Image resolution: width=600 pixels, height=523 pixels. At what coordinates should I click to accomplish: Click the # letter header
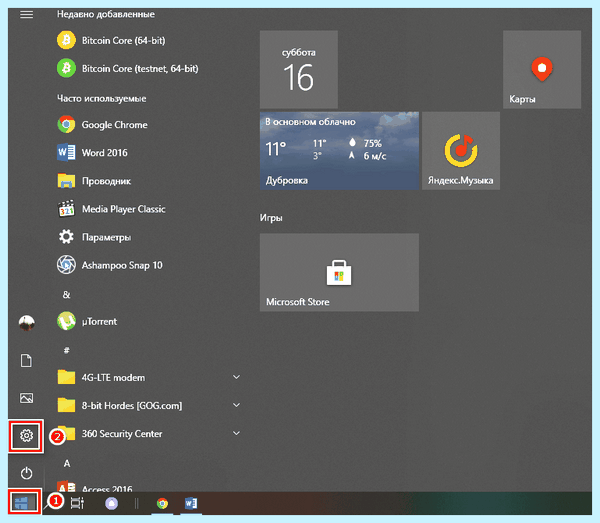[x=67, y=350]
